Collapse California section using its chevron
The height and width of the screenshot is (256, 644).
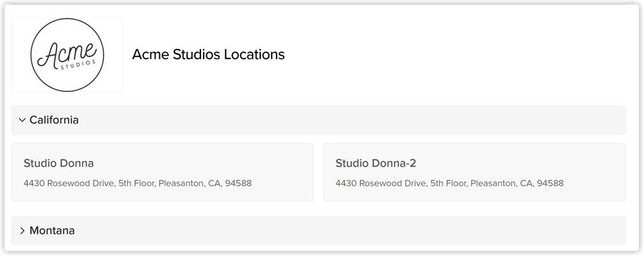click(22, 120)
